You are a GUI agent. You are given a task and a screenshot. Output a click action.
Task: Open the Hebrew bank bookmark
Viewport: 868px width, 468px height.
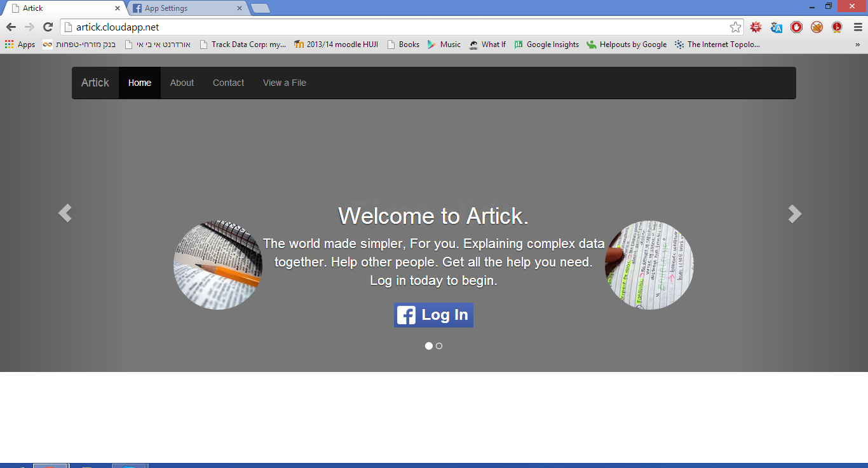pos(79,45)
